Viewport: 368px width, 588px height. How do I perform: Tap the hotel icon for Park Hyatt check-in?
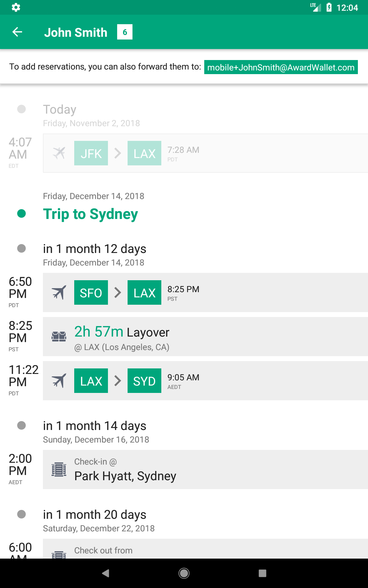59,469
